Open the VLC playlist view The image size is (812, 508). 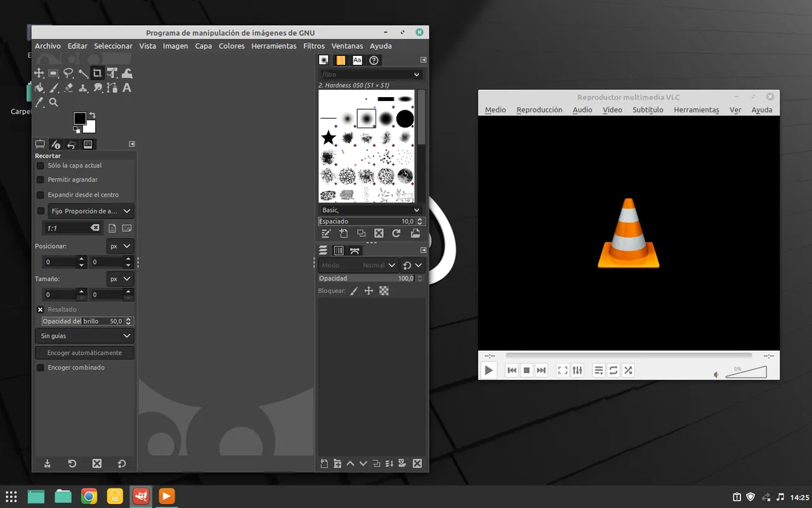coord(599,370)
